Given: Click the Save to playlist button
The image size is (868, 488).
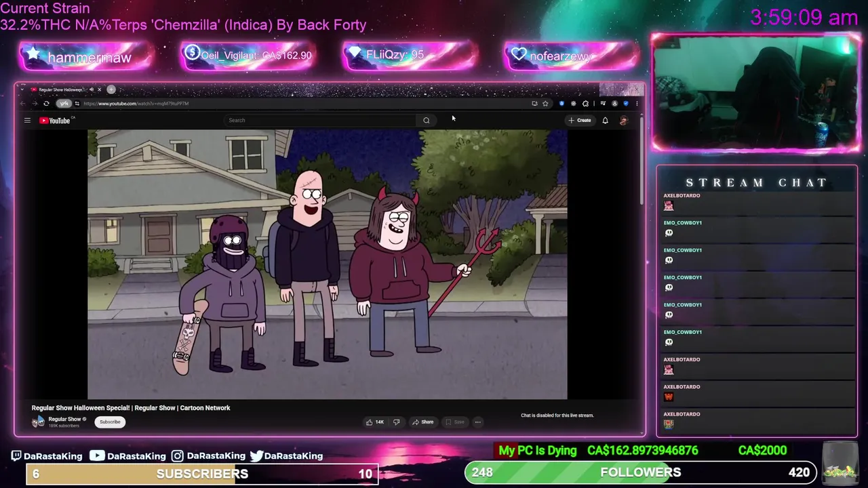Looking at the screenshot, I should (454, 422).
